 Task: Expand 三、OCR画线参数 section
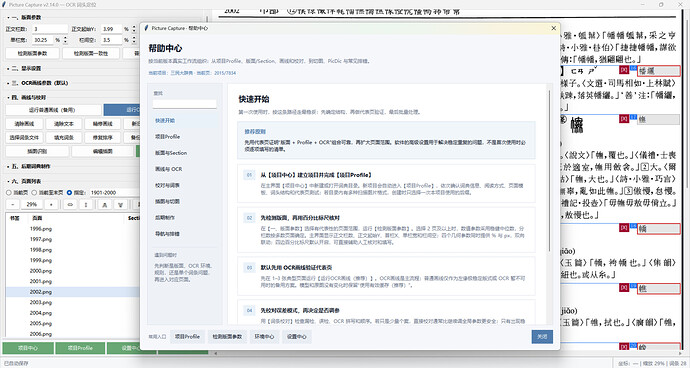click(x=37, y=83)
